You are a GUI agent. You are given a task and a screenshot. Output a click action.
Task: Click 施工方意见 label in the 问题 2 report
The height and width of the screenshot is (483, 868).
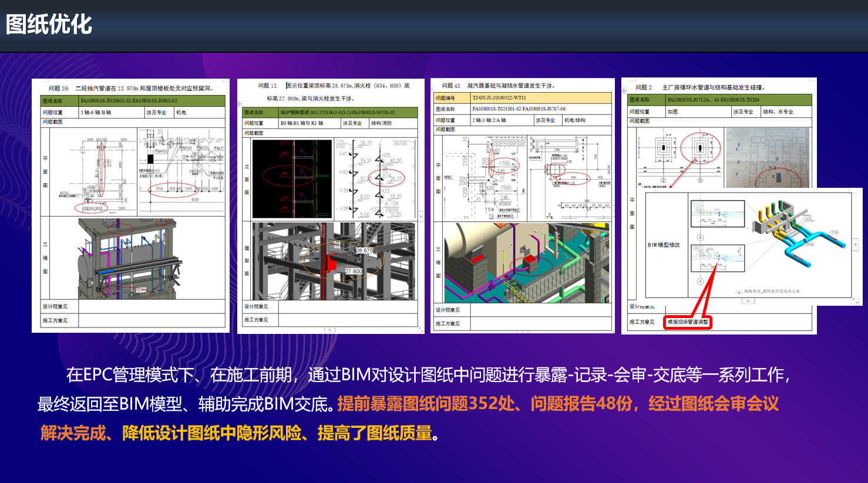click(642, 322)
